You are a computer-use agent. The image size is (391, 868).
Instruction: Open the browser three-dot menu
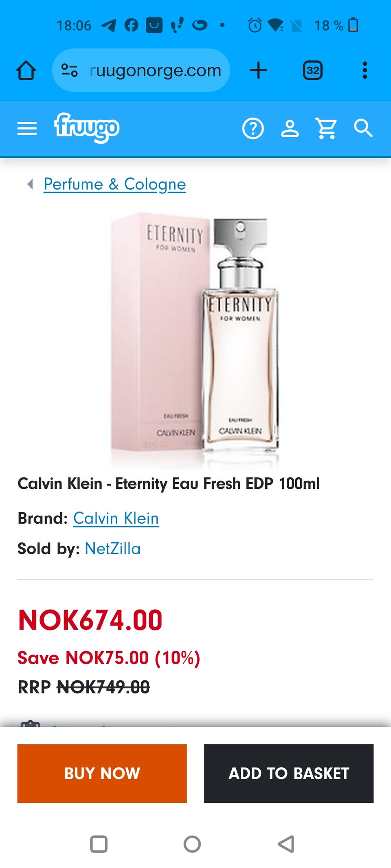click(365, 70)
